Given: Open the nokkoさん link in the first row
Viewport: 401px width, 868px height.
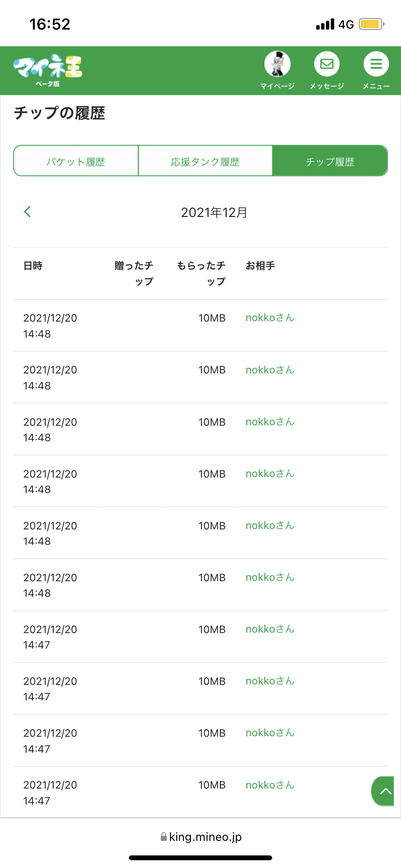Looking at the screenshot, I should point(270,318).
